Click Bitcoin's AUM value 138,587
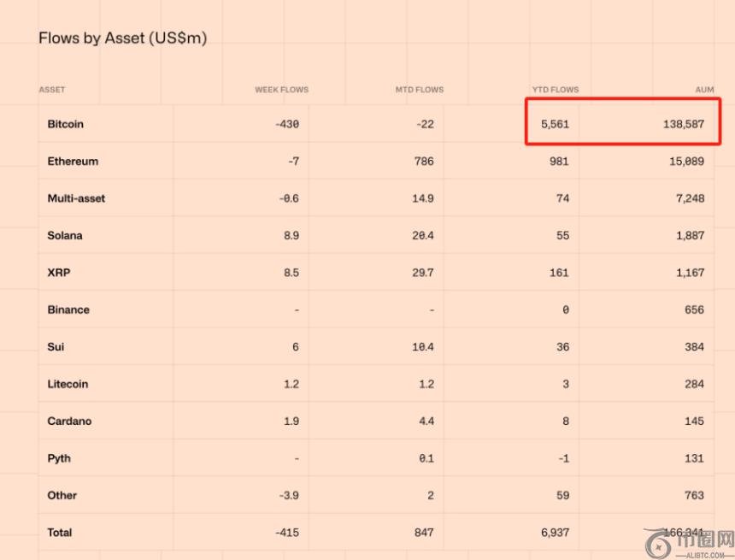The image size is (735, 560). pyautogui.click(x=683, y=124)
